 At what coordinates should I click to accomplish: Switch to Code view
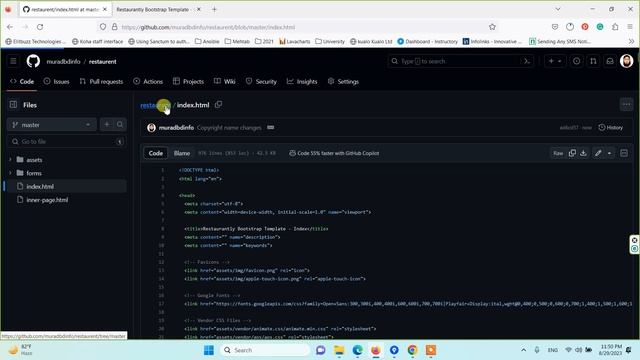click(156, 153)
